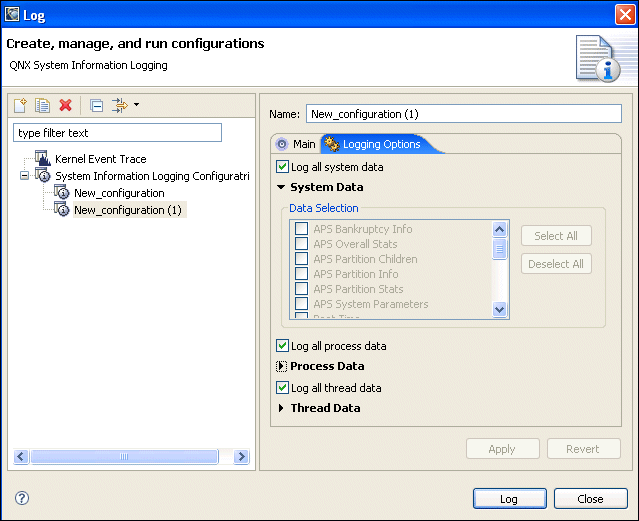Switch to the Main tab
The image size is (639, 521).
pyautogui.click(x=296, y=145)
